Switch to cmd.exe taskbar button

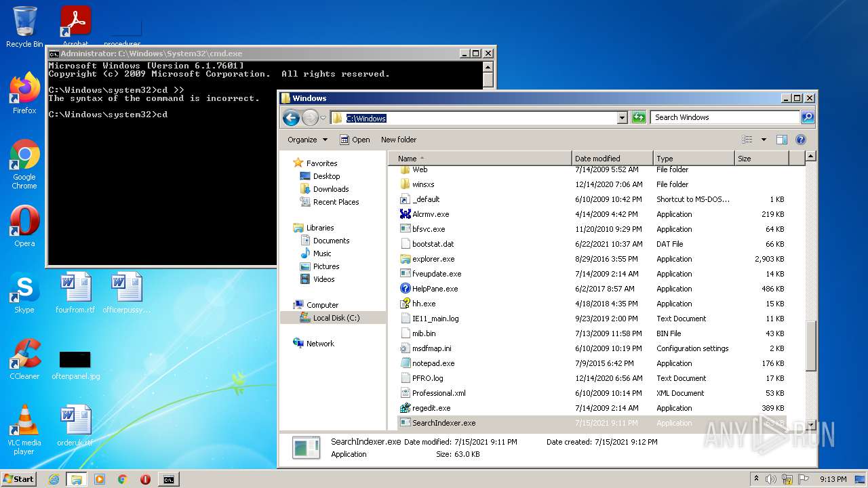pyautogui.click(x=168, y=479)
